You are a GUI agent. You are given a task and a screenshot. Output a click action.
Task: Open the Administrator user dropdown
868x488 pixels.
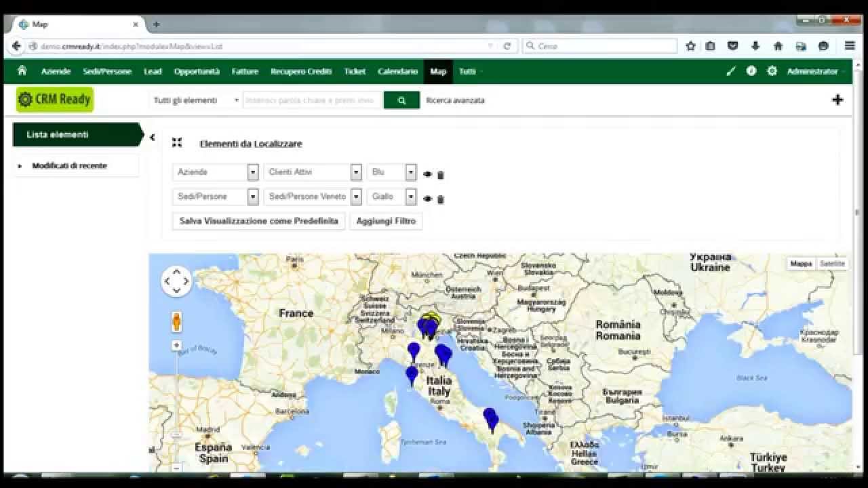coord(816,71)
